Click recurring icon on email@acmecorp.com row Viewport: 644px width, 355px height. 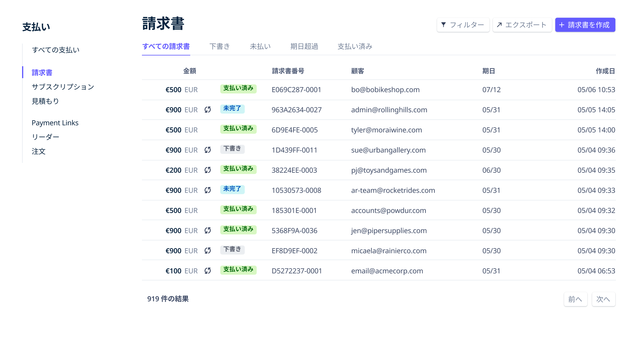(x=208, y=271)
